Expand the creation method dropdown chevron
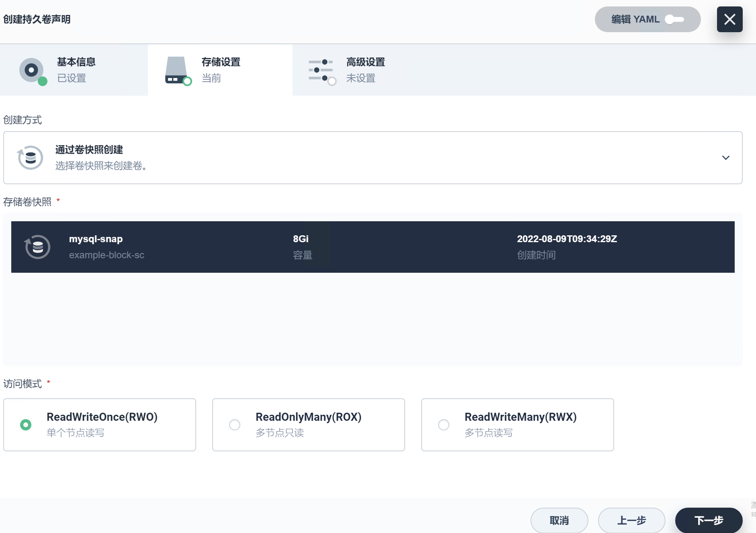756x533 pixels. point(726,158)
